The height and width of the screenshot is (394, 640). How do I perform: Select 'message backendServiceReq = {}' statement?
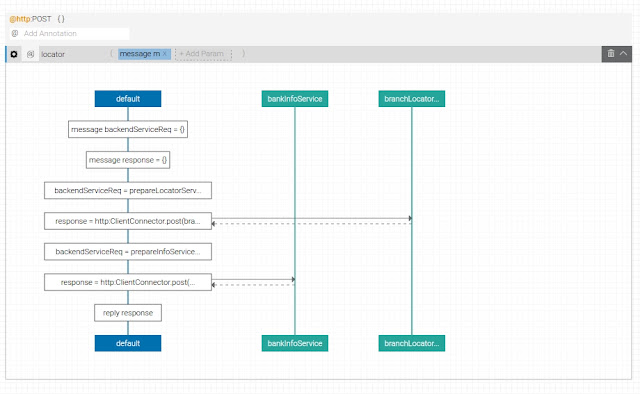[128, 129]
